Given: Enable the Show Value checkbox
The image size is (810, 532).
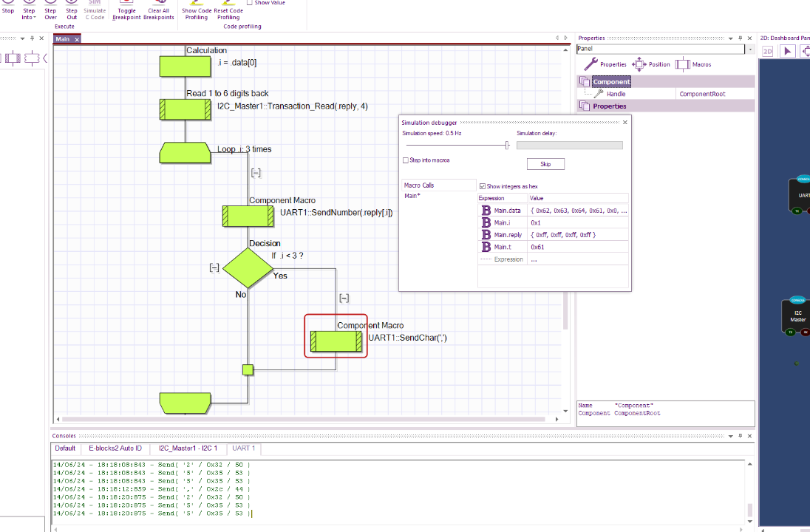Looking at the screenshot, I should click(x=250, y=2).
